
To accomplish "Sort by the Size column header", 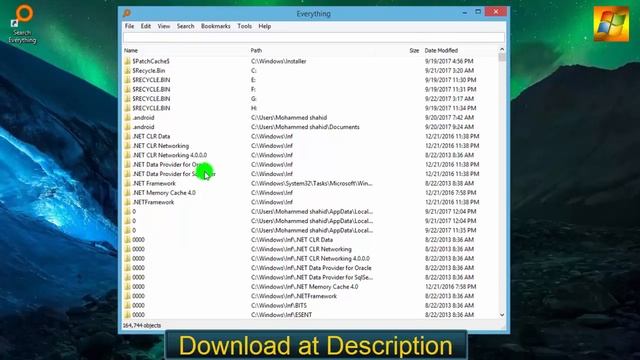I will (414, 51).
